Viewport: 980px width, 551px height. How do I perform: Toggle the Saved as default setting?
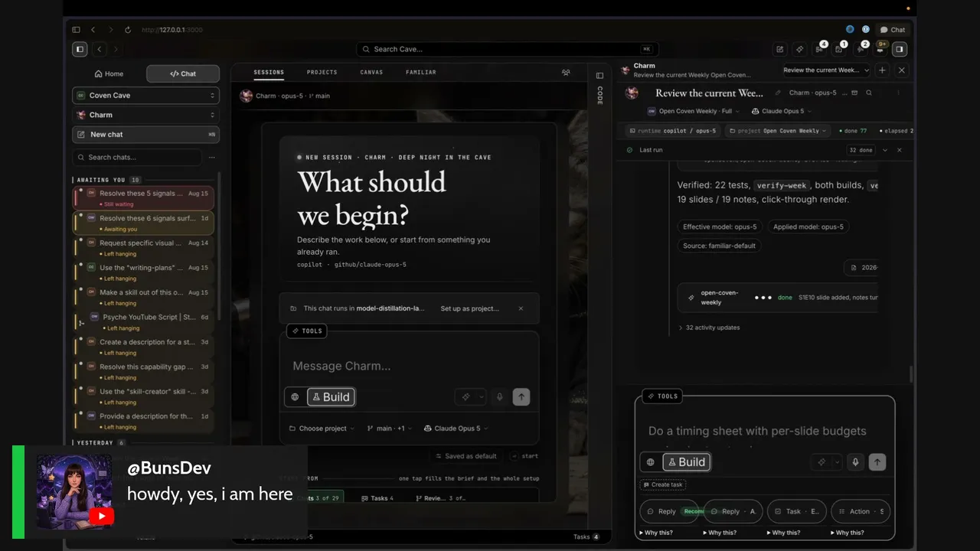[x=465, y=456]
